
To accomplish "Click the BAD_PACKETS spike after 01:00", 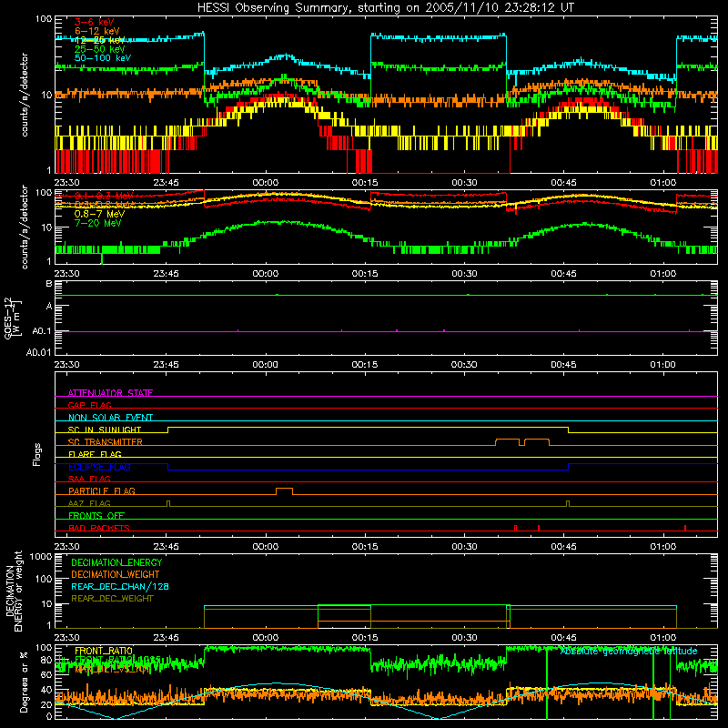I will pyautogui.click(x=685, y=528).
